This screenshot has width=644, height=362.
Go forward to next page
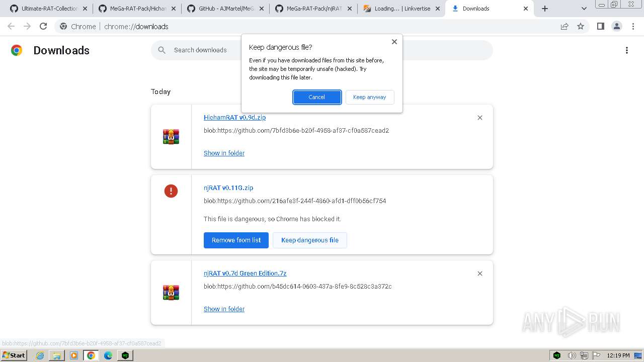click(27, 26)
